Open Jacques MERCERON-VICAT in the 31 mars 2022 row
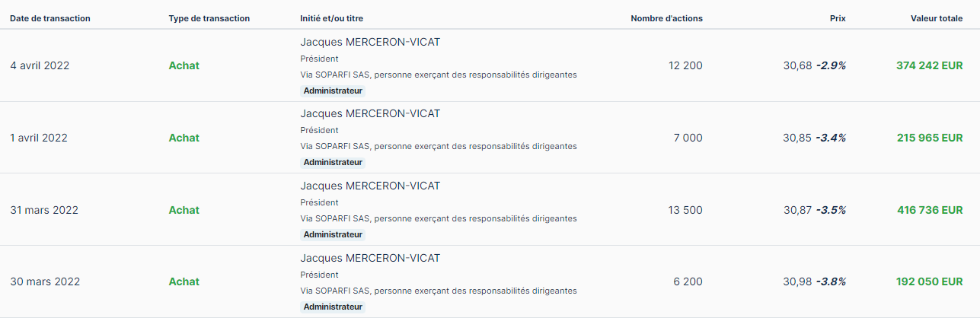The height and width of the screenshot is (318, 980). pos(370,186)
